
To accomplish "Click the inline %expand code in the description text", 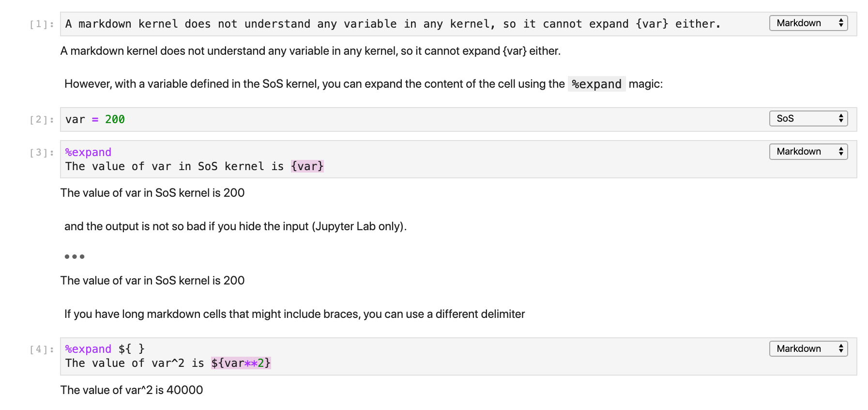I will tap(596, 84).
